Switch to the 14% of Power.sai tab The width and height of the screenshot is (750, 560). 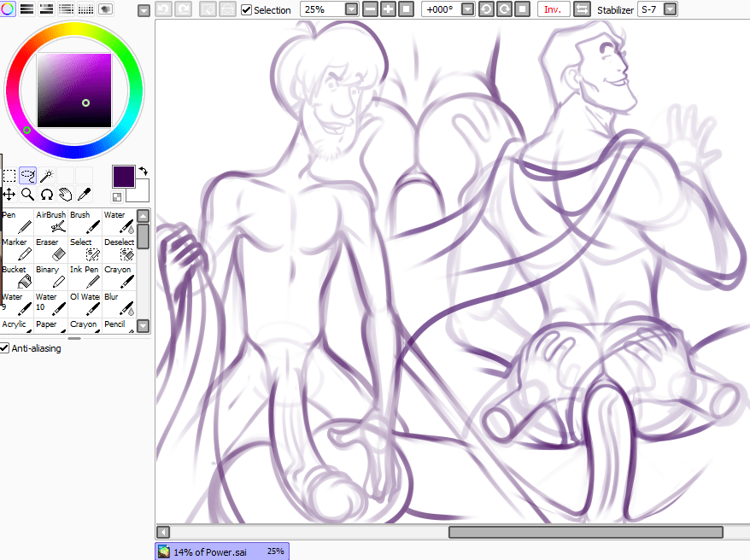pos(222,551)
